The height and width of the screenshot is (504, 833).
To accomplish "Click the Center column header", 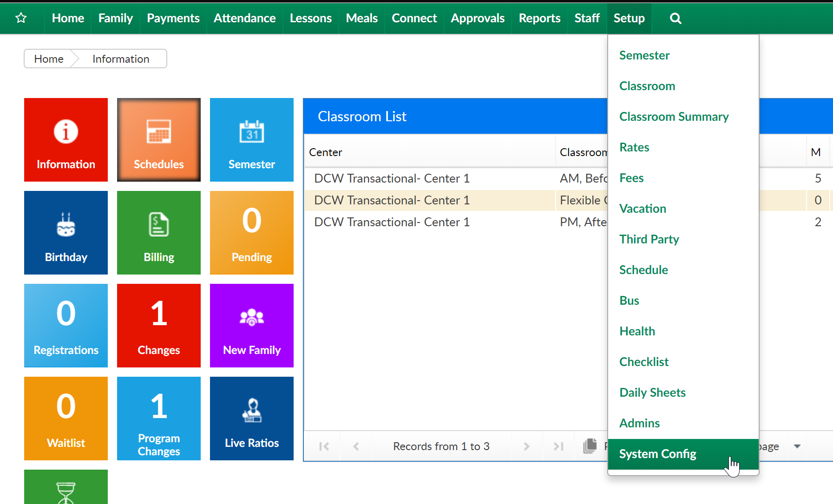I will pos(326,152).
